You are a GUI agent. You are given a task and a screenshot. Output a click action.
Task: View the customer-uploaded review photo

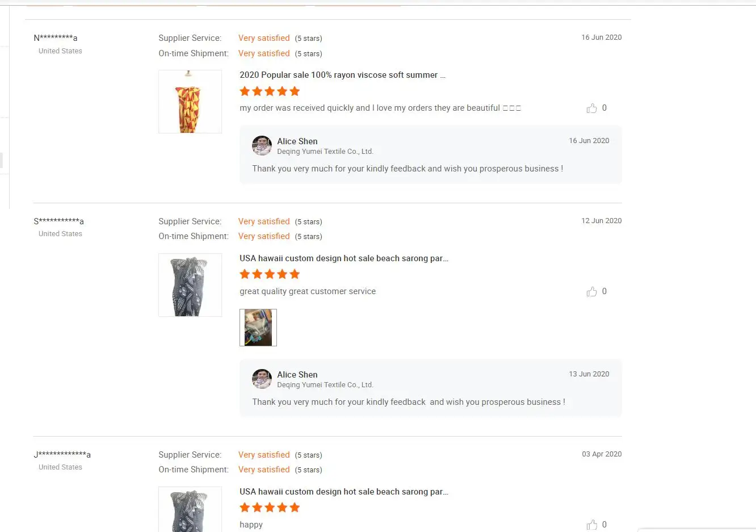[x=258, y=328]
